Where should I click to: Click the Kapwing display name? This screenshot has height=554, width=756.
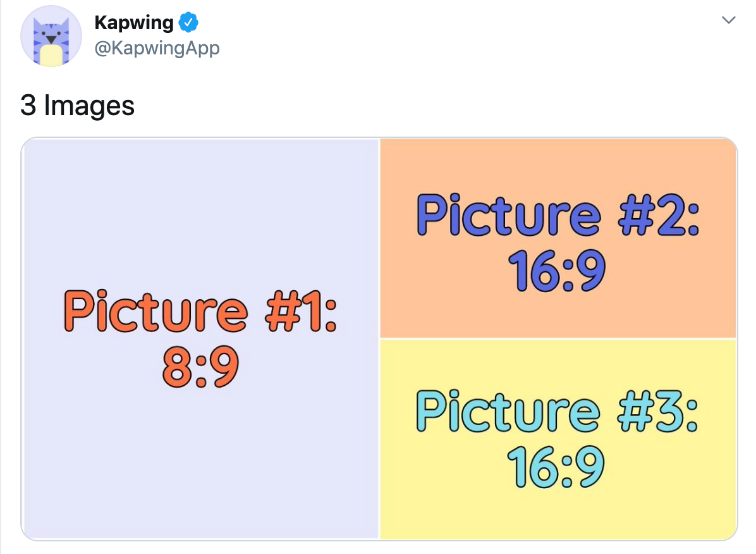click(x=133, y=22)
